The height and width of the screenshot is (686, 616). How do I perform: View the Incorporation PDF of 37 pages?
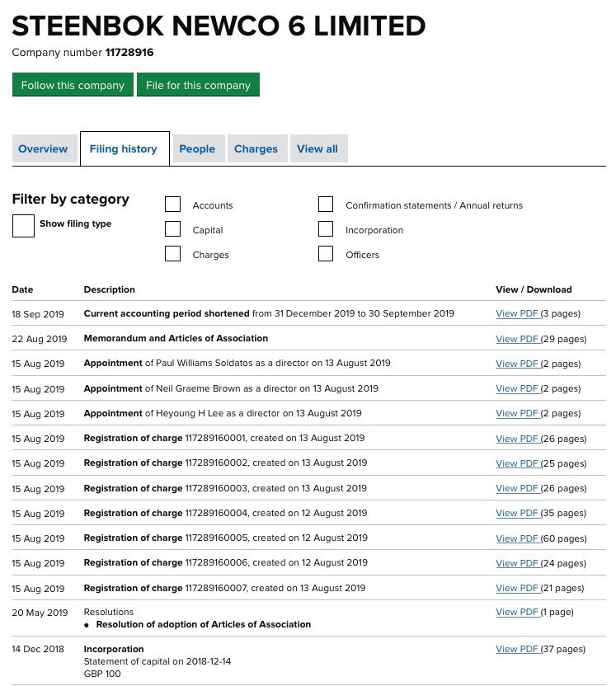click(x=517, y=649)
